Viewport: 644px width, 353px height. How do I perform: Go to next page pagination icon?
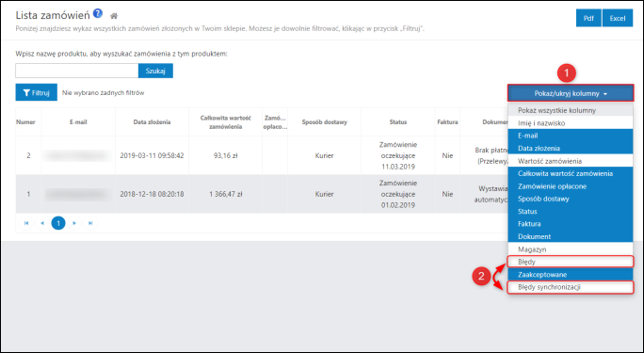click(74, 223)
